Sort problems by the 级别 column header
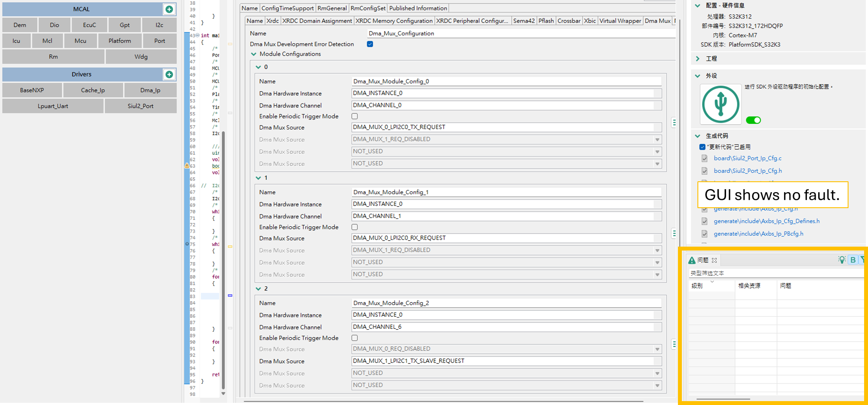This screenshot has width=868, height=405. tap(711, 286)
